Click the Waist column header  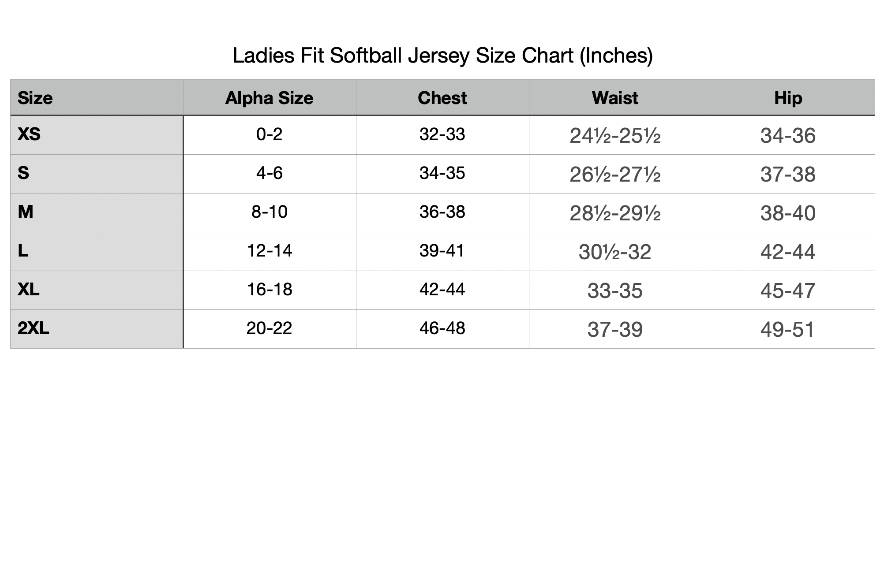(615, 98)
